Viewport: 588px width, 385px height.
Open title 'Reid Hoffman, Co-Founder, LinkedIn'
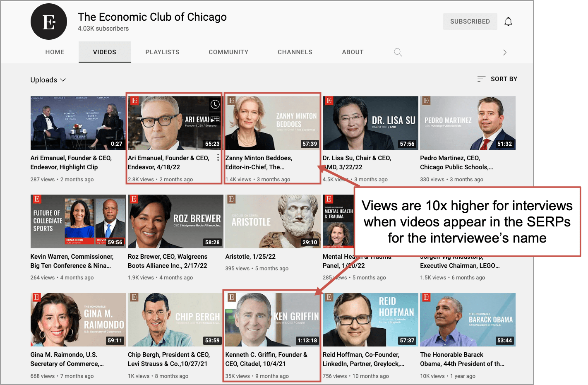click(x=363, y=359)
